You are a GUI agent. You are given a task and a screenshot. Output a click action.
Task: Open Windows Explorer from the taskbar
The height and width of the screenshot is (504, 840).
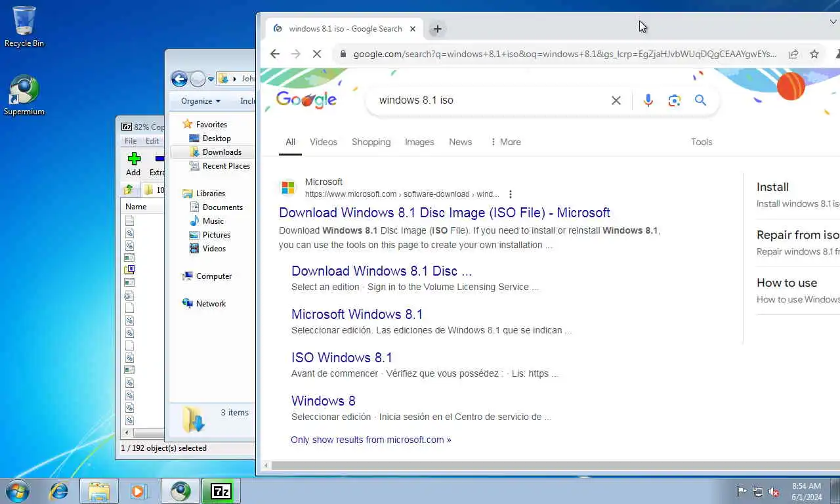pos(99,491)
